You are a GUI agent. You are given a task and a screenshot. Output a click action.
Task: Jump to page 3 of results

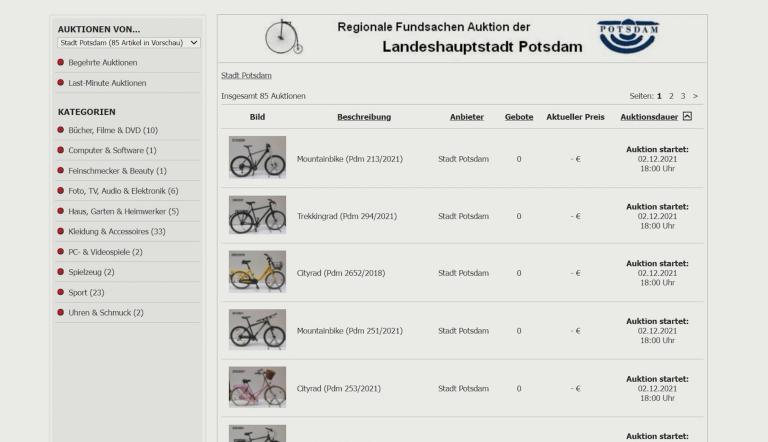(682, 96)
